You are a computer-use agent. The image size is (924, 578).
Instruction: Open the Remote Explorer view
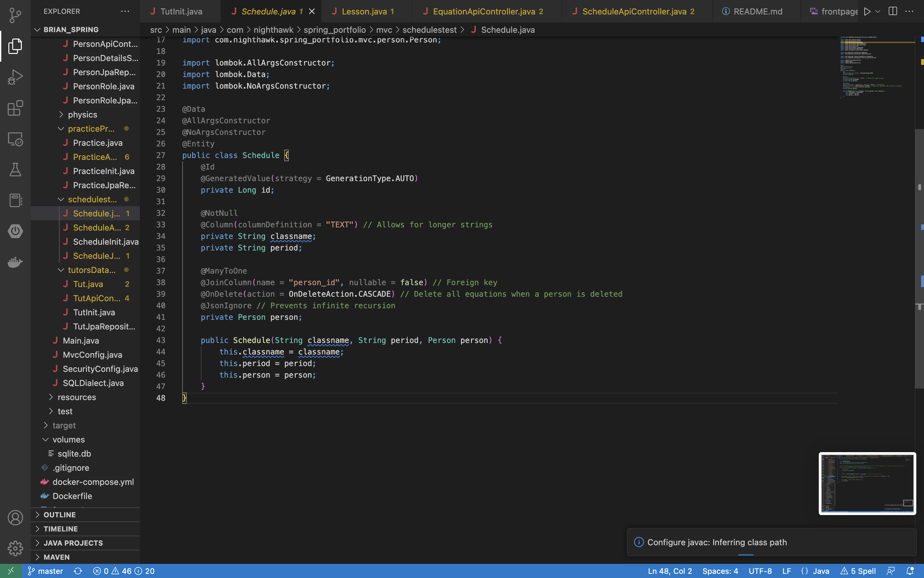15,139
